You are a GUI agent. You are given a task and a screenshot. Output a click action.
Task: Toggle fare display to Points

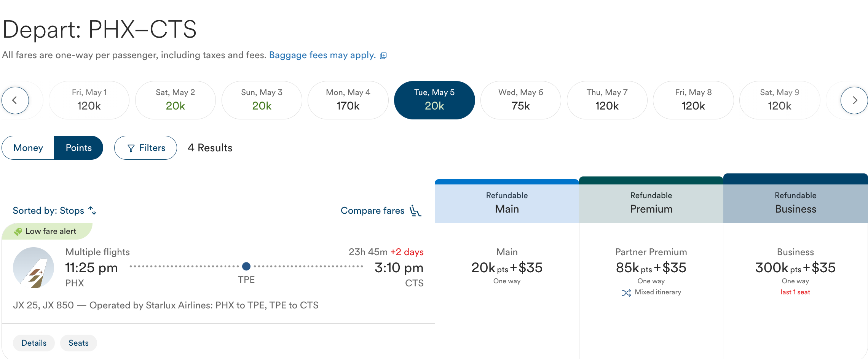tap(78, 148)
